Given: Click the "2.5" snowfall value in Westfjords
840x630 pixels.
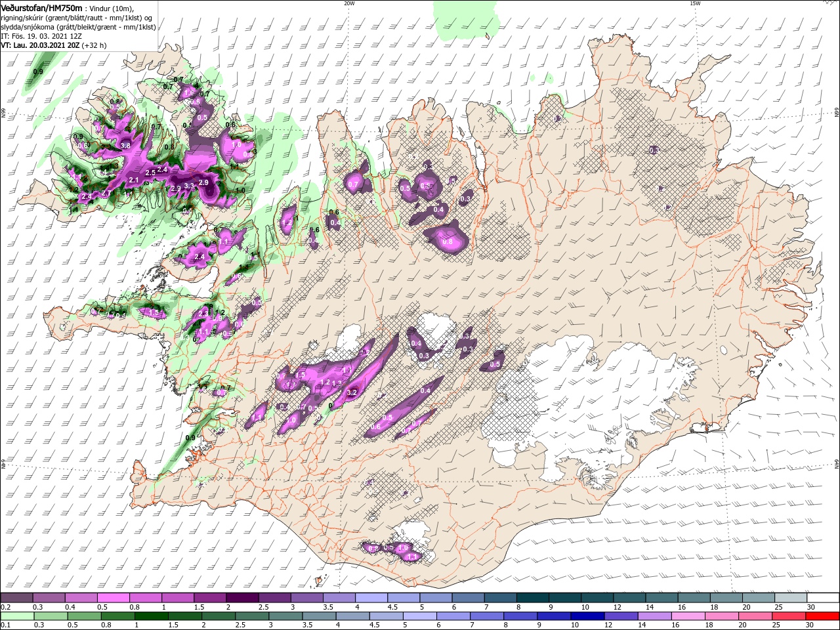Looking at the screenshot, I should tap(150, 173).
